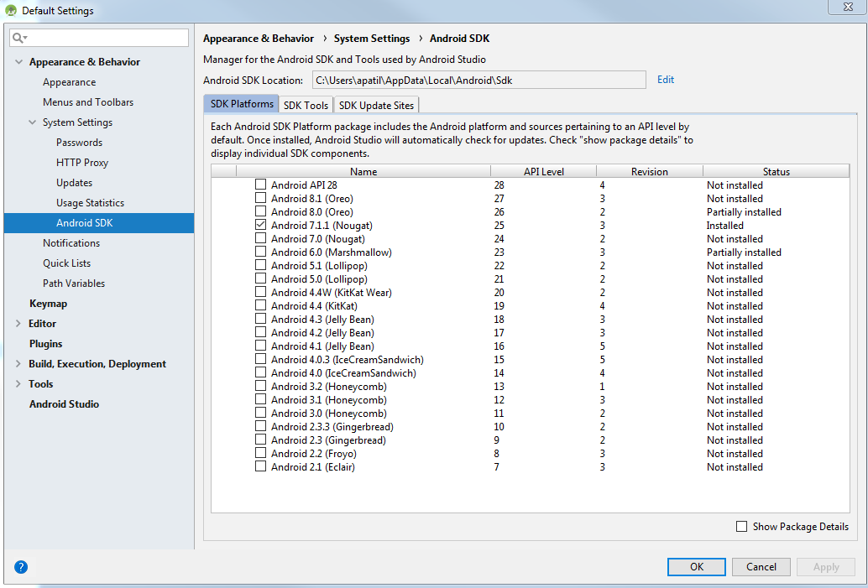Click the OK button
Viewport: 868px width, 588px height.
(x=697, y=566)
